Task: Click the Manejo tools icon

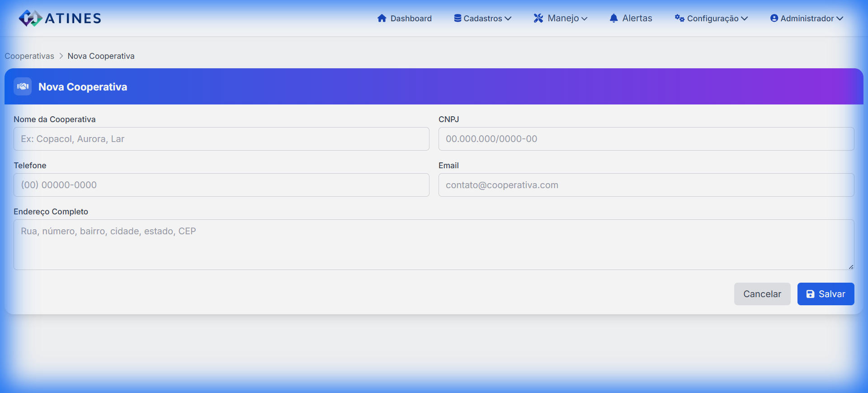Action: point(538,18)
